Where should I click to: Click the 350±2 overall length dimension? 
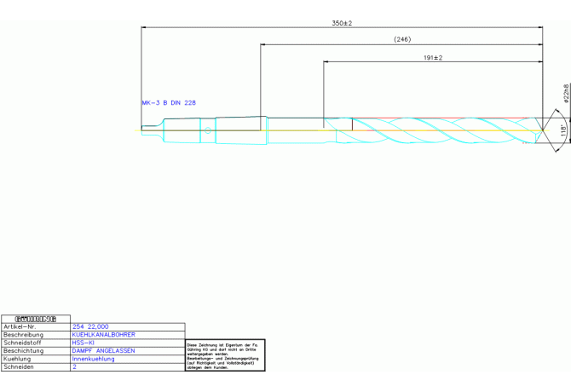342,23
